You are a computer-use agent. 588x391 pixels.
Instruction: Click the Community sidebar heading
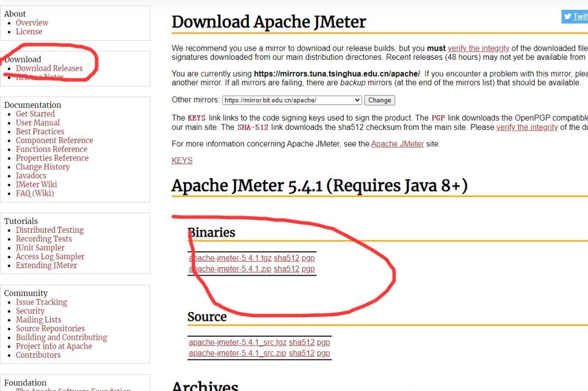26,293
